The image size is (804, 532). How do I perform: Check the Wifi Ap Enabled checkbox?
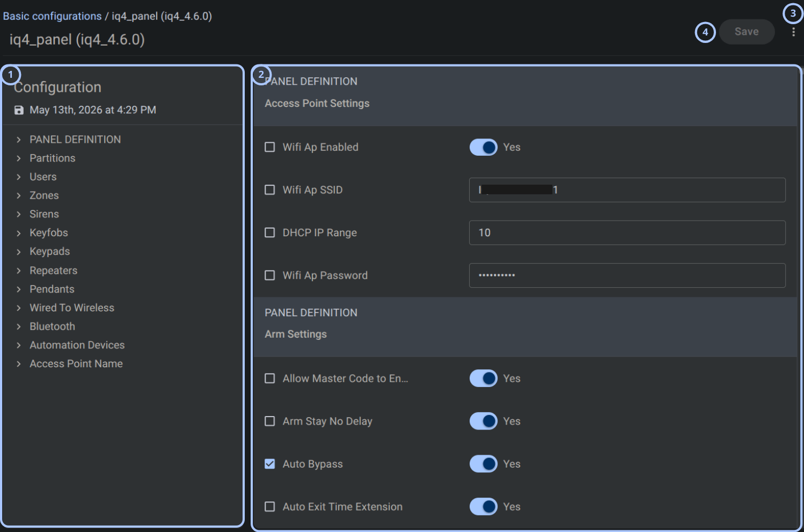[270, 147]
